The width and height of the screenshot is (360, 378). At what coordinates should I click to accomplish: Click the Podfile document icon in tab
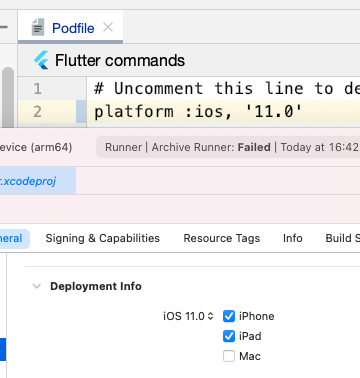[38, 27]
